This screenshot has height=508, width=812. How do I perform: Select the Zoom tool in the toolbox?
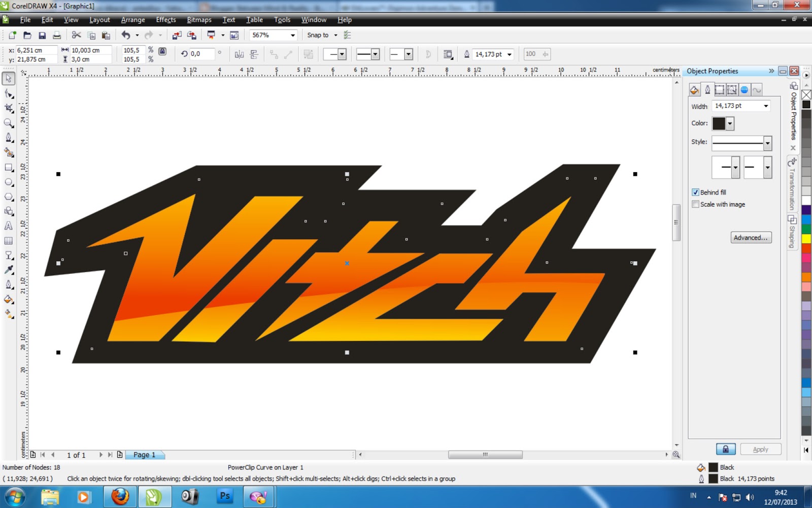[x=9, y=123]
